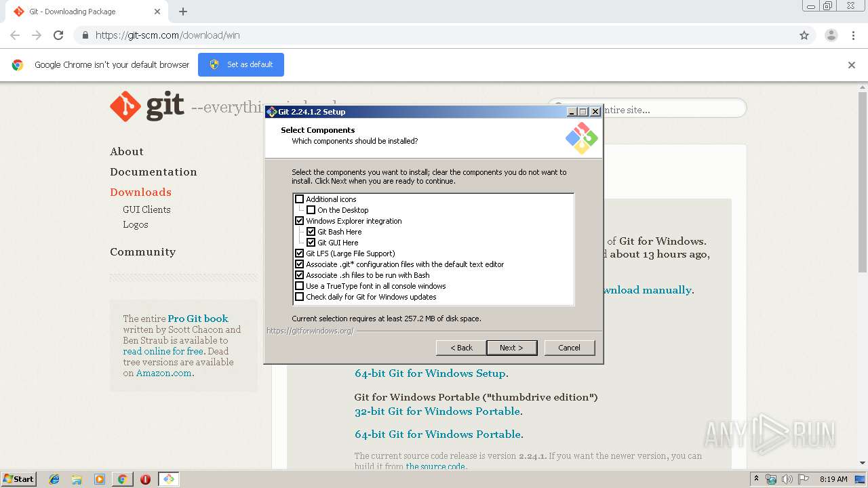
Task: Uncheck Associate .sh files with Bash
Action: tap(300, 275)
